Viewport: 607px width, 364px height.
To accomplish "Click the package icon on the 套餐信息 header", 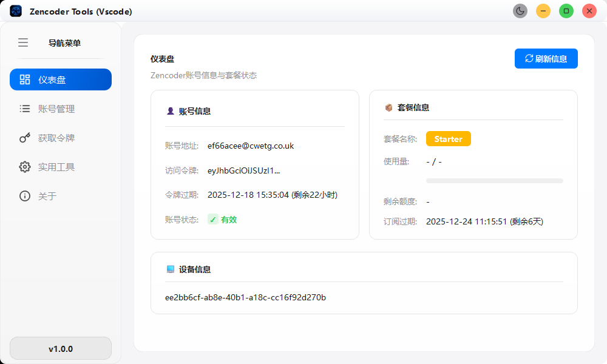I will click(387, 107).
